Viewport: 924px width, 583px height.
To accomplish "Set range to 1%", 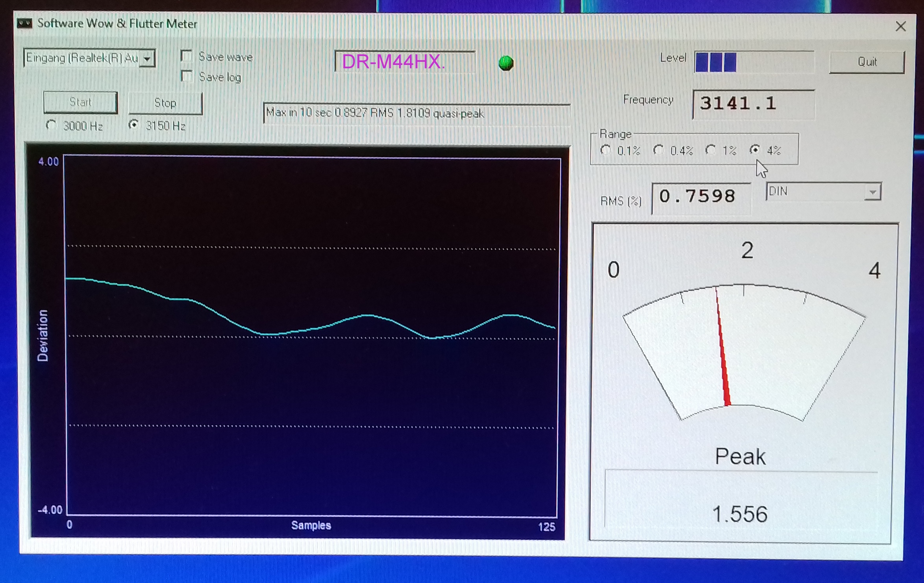I will (x=710, y=150).
